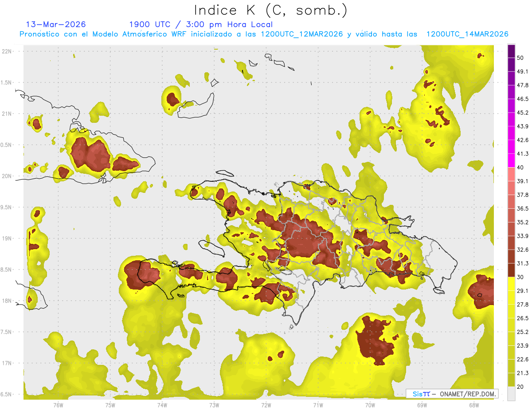Click the colorbar value 25.2
532x411 pixels.
coord(522,332)
